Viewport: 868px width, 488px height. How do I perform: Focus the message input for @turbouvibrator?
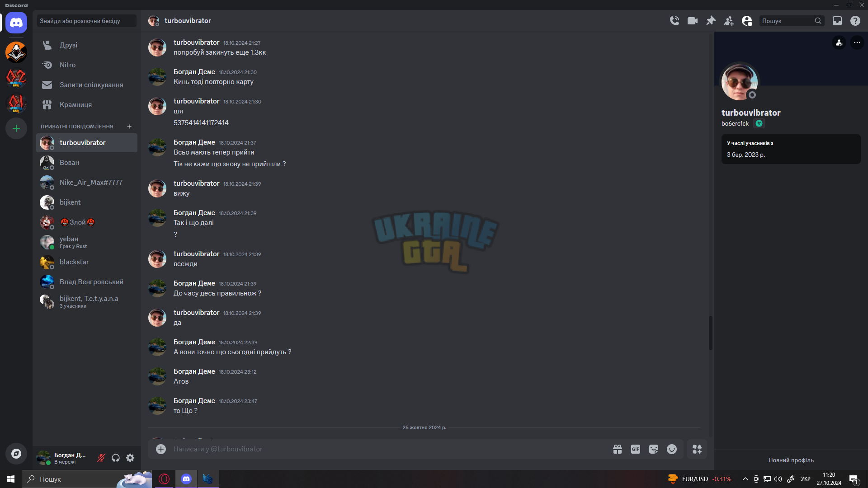(x=389, y=449)
